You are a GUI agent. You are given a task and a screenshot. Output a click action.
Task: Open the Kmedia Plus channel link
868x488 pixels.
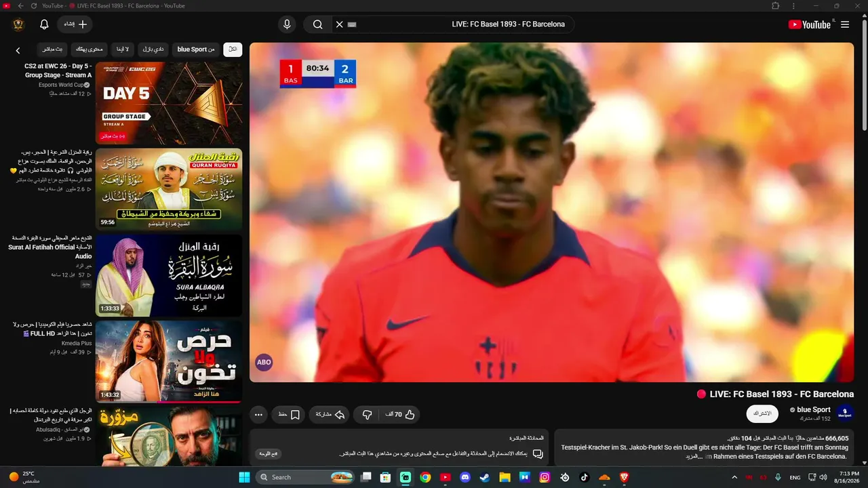click(x=77, y=344)
